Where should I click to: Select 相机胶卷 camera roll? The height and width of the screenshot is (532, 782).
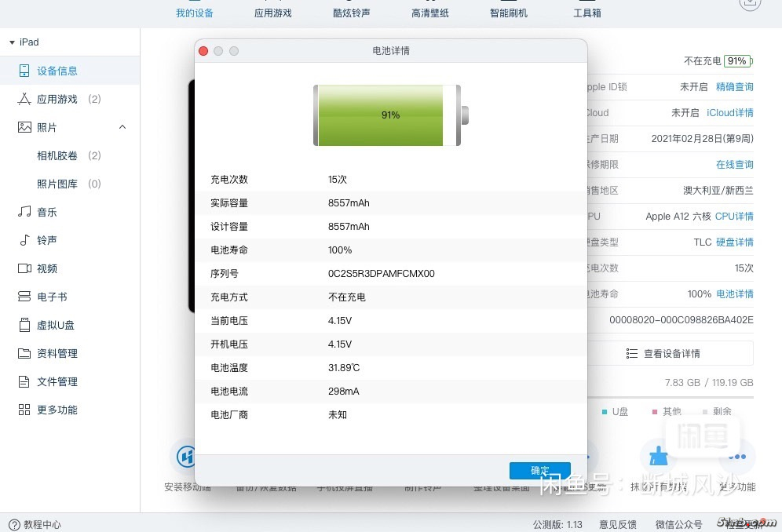pyautogui.click(x=57, y=155)
